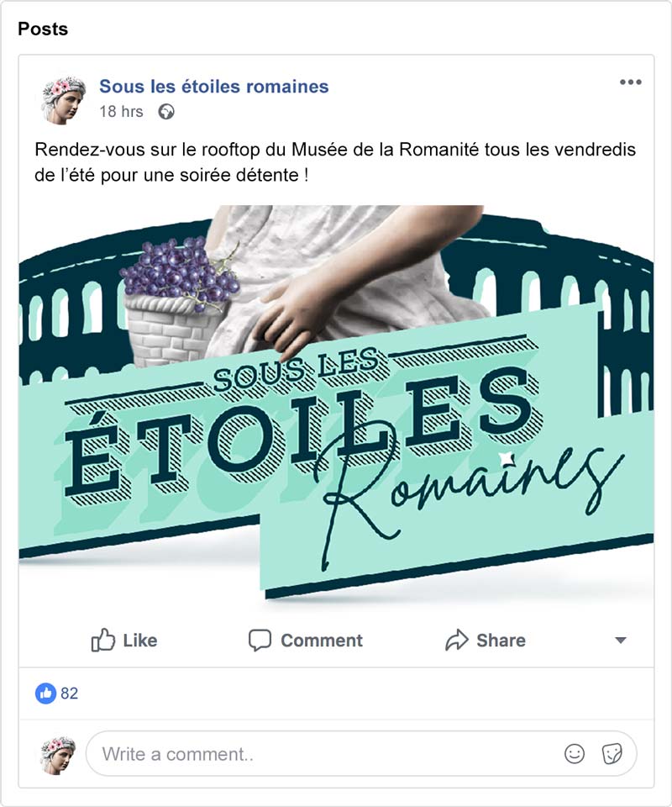Image resolution: width=672 pixels, height=807 pixels.
Task: Click the 18 hrs timestamp
Action: [121, 112]
